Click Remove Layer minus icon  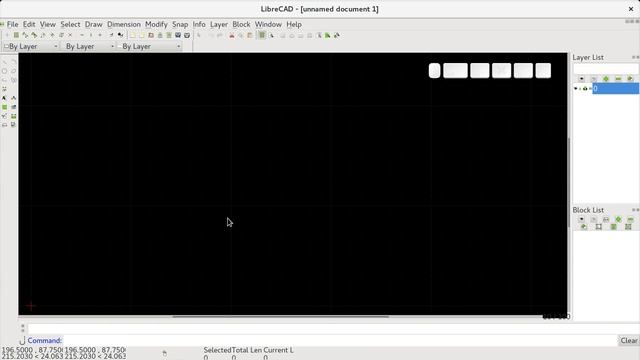(x=618, y=78)
